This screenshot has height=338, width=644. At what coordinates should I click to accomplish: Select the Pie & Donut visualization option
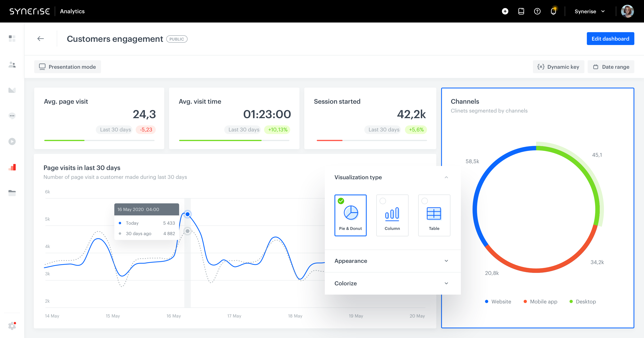(x=351, y=215)
